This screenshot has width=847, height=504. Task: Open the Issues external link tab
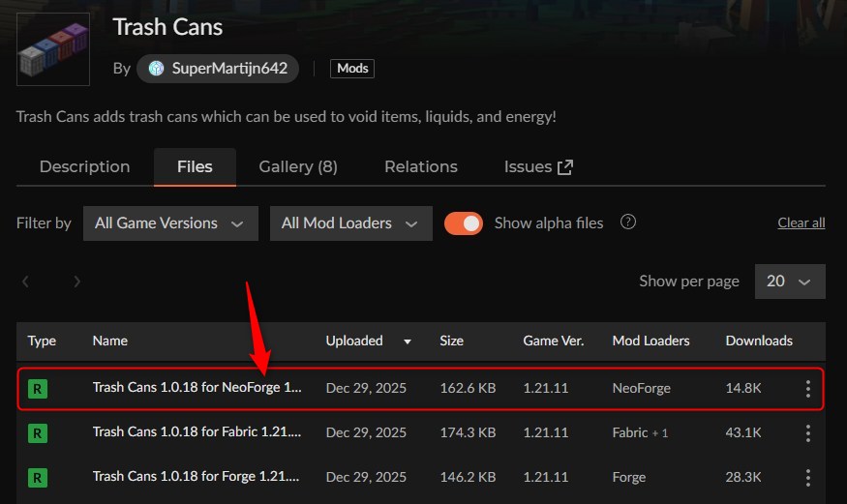[x=538, y=166]
